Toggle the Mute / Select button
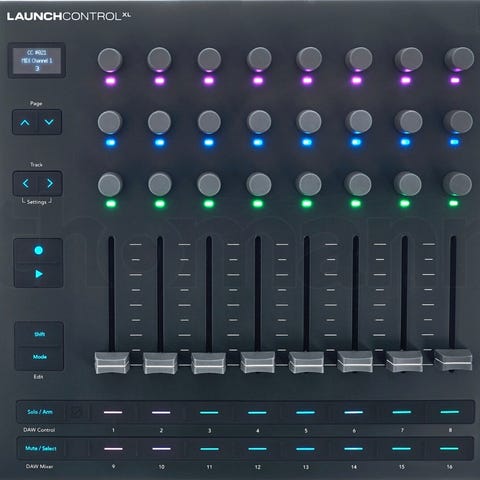480x480 pixels. [x=41, y=448]
